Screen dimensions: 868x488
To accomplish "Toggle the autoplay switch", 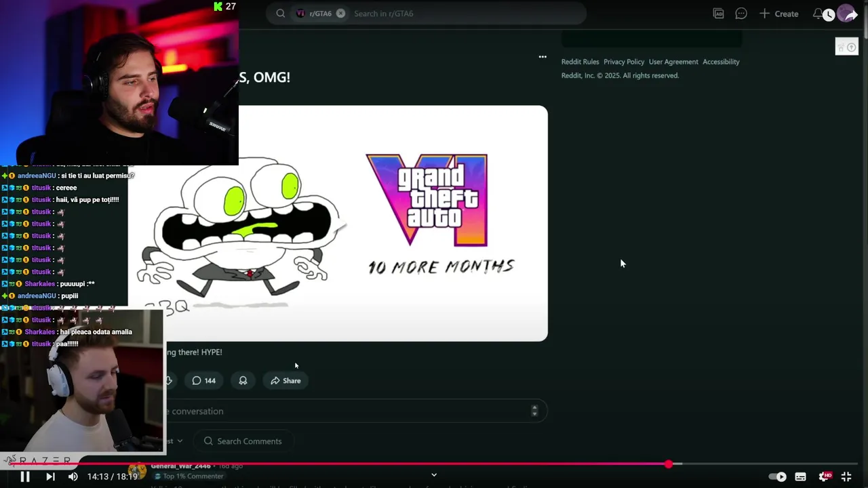I will [777, 476].
